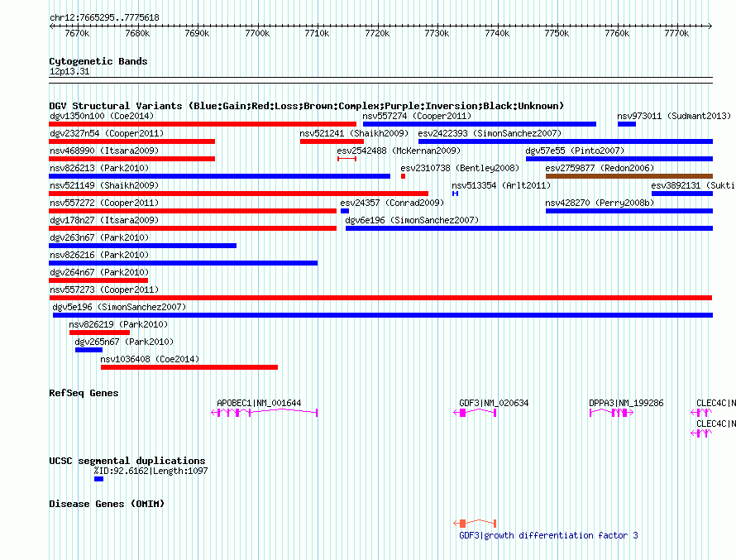Viewport: 736px width, 560px height.
Task: Open the APOBEC1|NM_001644 gene label
Action: [259, 403]
